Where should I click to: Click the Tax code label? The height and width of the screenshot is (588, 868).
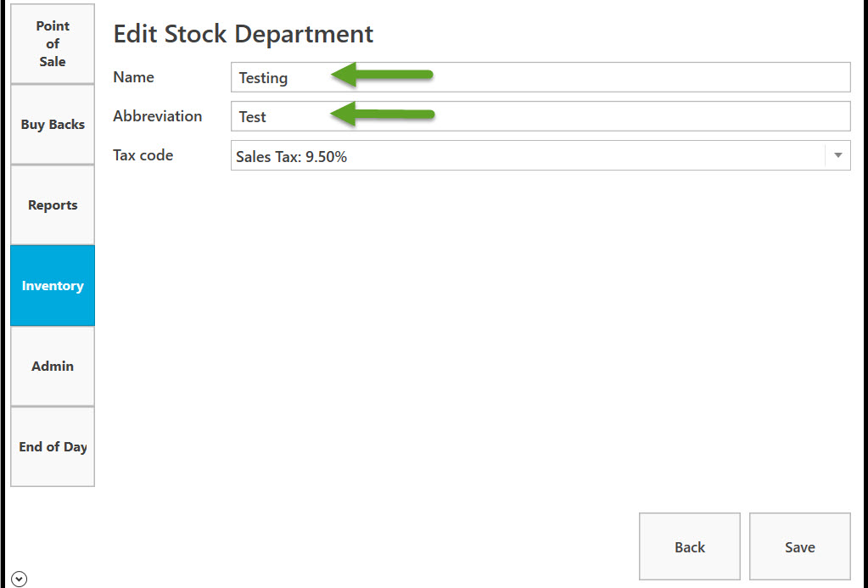(x=143, y=155)
